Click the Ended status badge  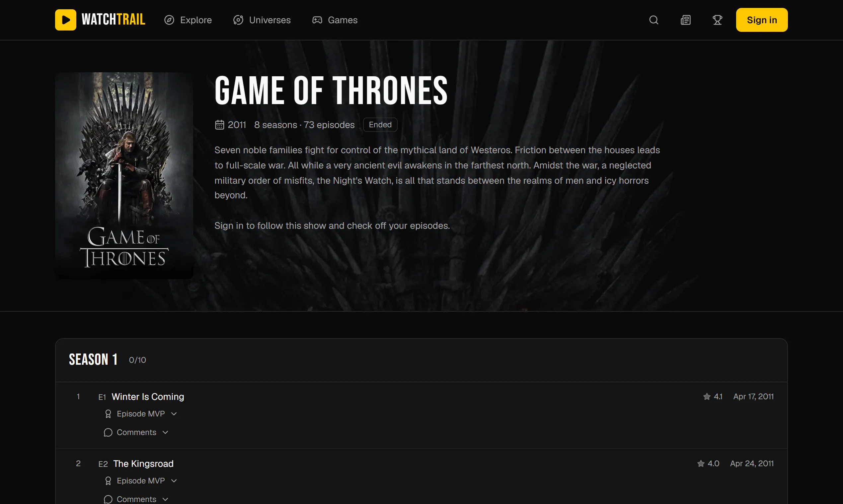click(x=380, y=125)
